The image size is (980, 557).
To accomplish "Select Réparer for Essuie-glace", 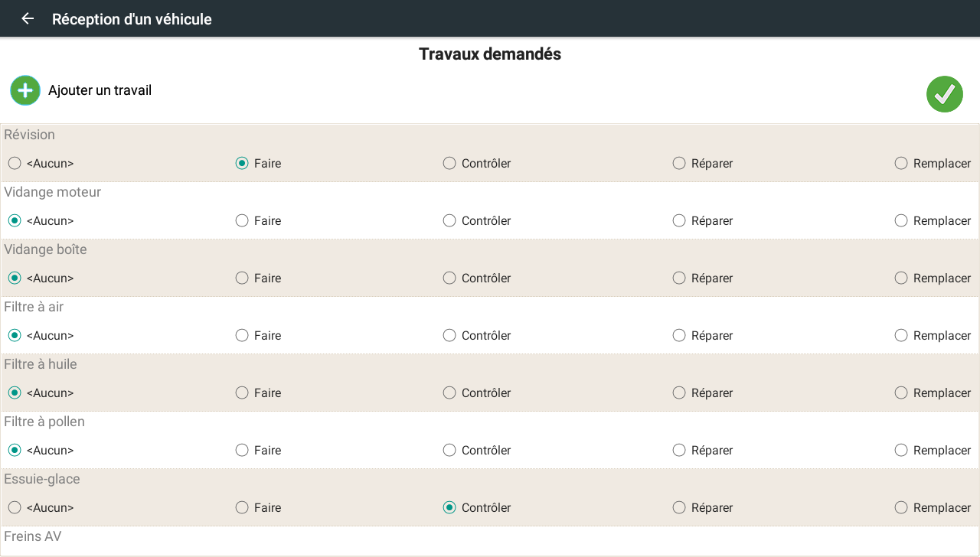I will pos(679,507).
